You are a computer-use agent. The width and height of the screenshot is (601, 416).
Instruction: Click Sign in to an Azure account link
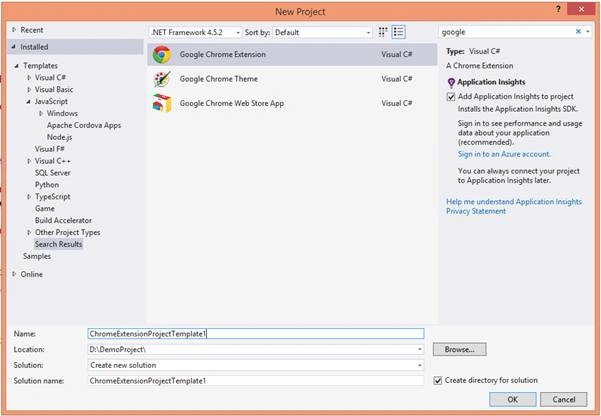coord(504,154)
